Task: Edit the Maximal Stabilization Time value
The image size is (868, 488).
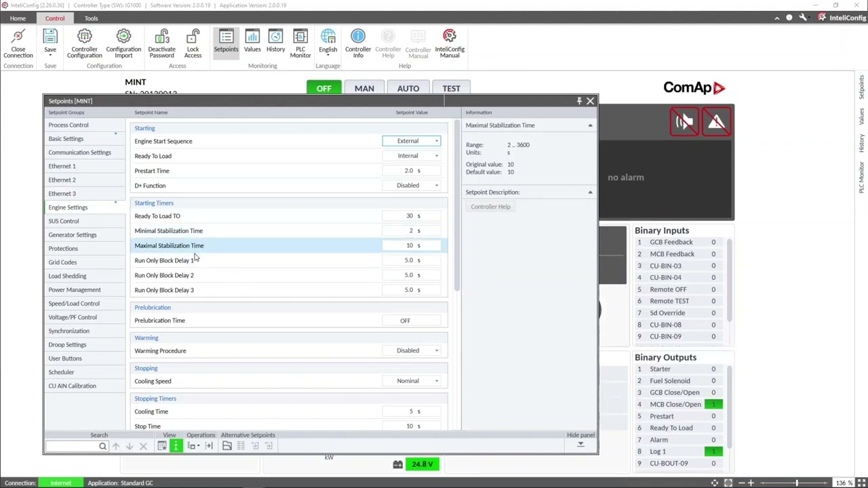Action: 412,245
